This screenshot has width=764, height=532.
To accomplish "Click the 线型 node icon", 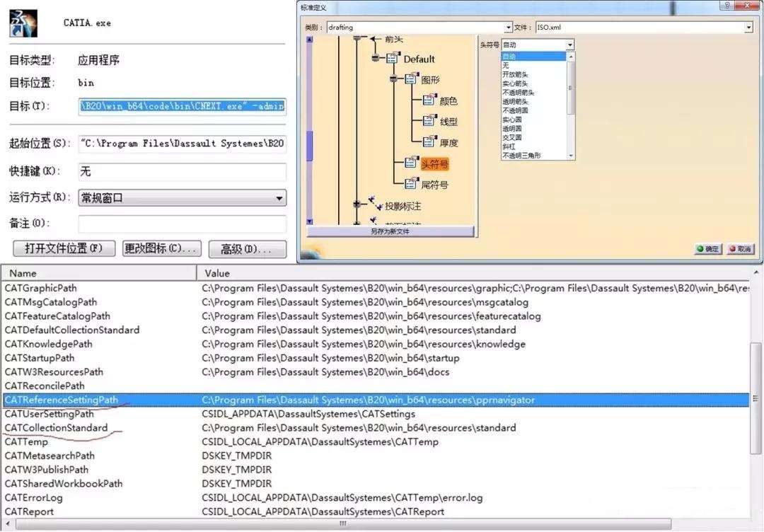I will coord(429,122).
